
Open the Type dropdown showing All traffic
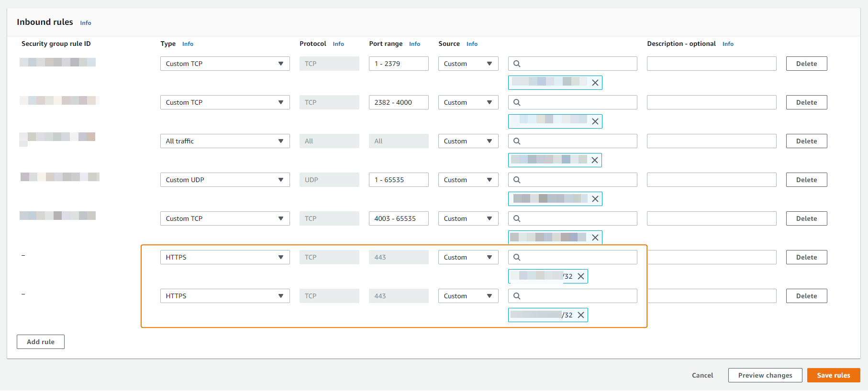click(224, 141)
